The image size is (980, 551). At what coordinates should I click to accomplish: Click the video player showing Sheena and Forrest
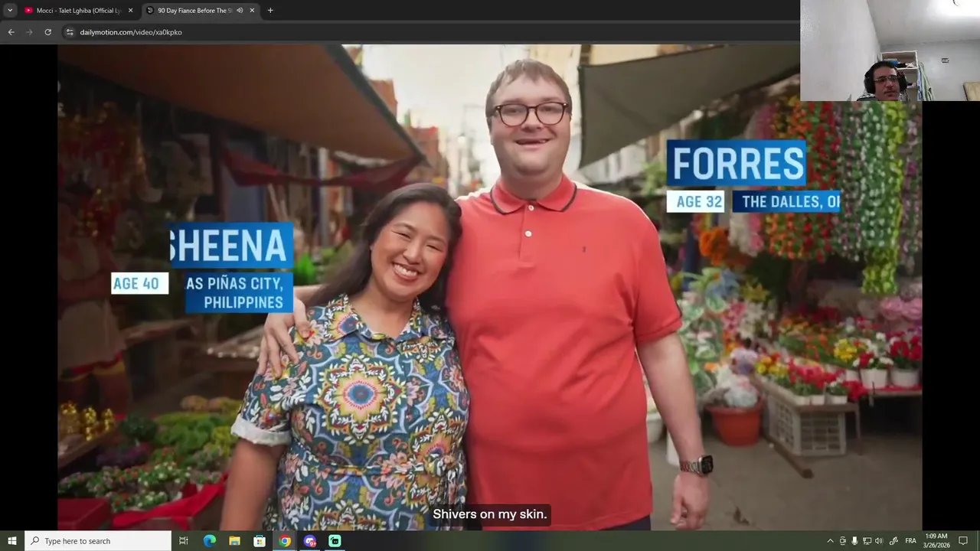(490, 287)
